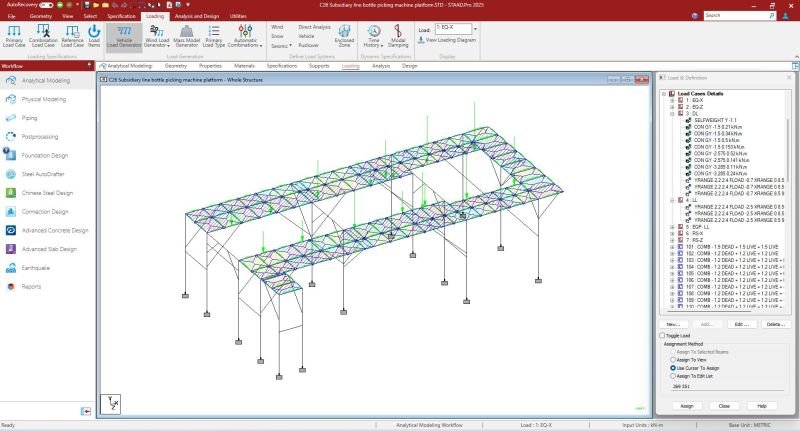The height and width of the screenshot is (431, 800).
Task: Click the Edit... button
Action: click(x=741, y=324)
